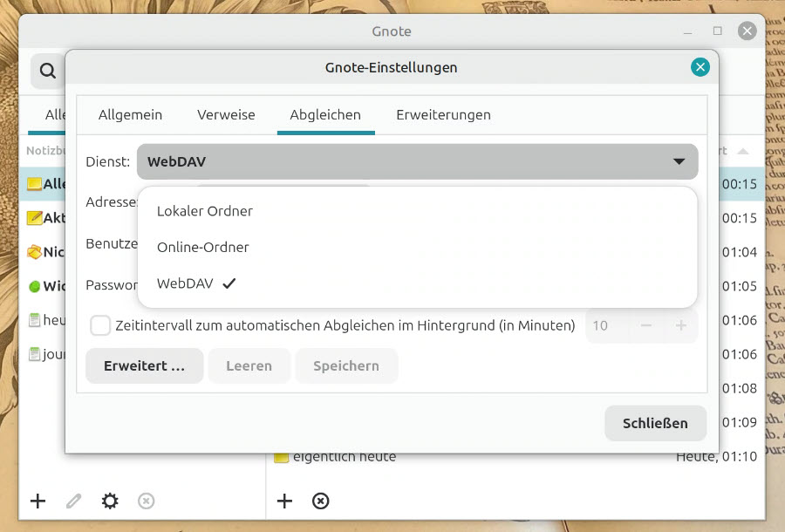Minimize the Gnote window
The height and width of the screenshot is (532, 785).
(x=688, y=31)
